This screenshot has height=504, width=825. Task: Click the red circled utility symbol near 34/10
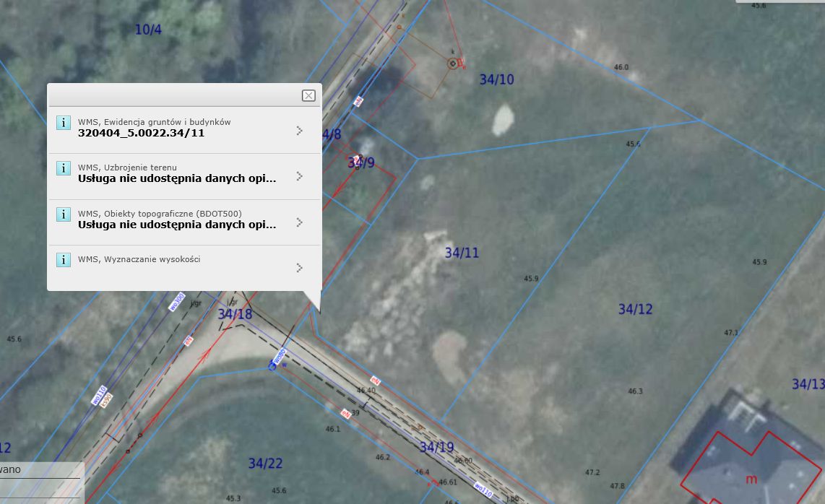[x=452, y=64]
